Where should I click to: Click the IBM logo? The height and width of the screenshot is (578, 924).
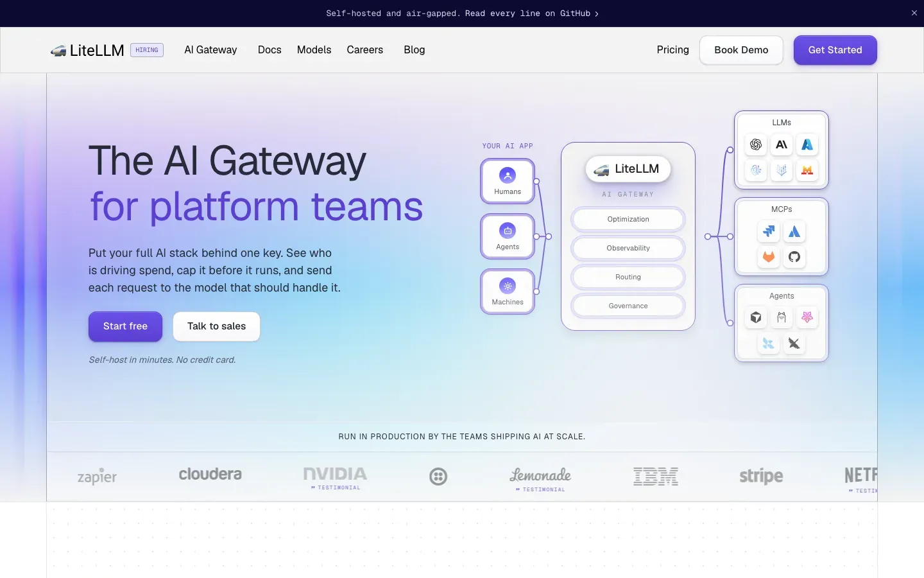pos(656,476)
